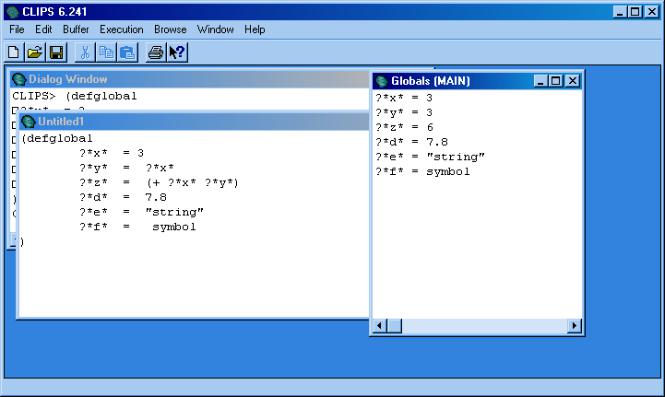Screen dimensions: 665x397
Task: Maximize the Globals (MAIN) window
Action: coord(556,81)
